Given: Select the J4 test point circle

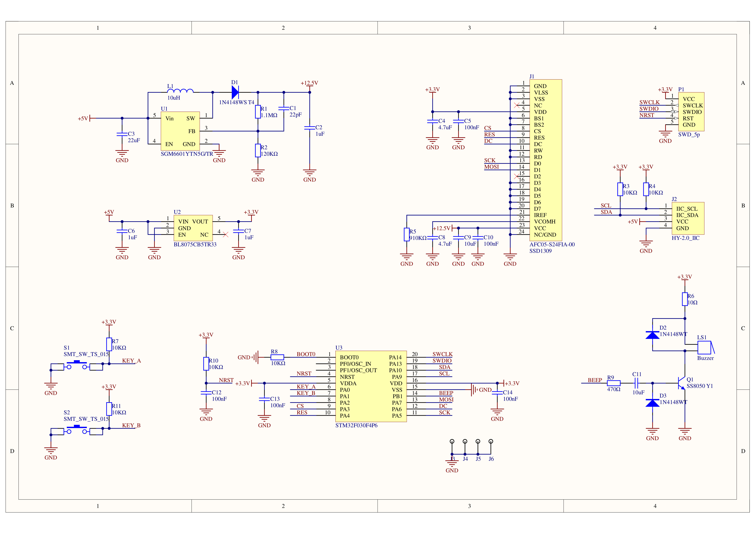Looking at the screenshot, I should point(465,441).
